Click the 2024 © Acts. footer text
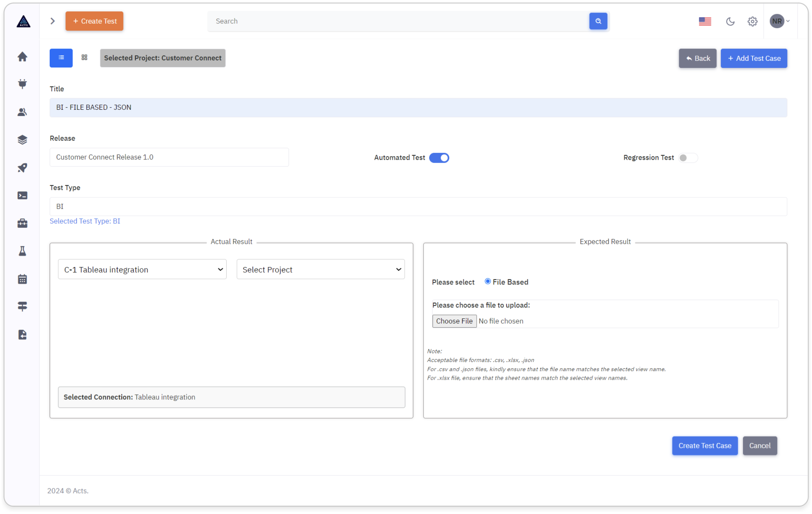Image resolution: width=812 pixels, height=514 pixels. click(68, 491)
